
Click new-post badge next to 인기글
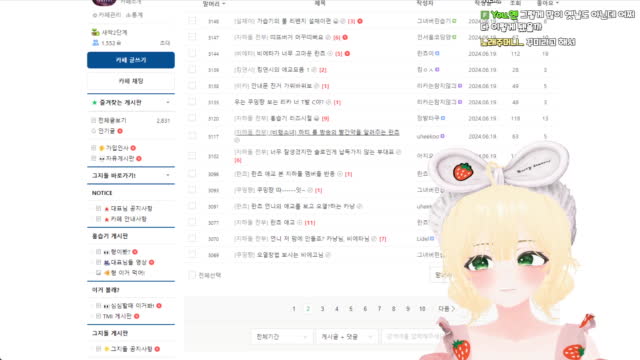pos(120,131)
